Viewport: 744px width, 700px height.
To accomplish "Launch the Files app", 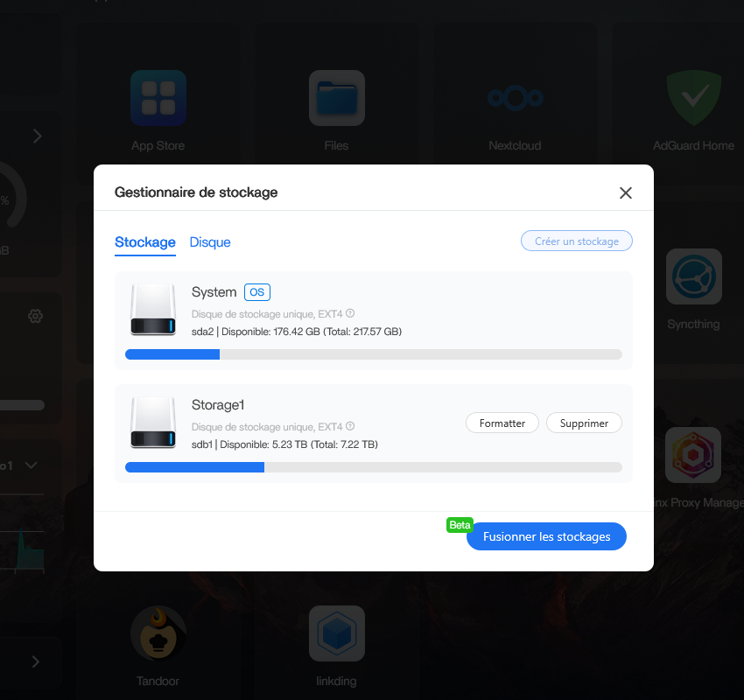I will click(336, 98).
